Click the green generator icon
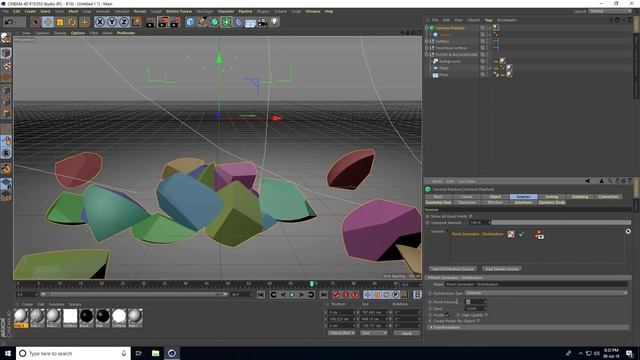Viewport: 640px width, 360px height. [214, 22]
